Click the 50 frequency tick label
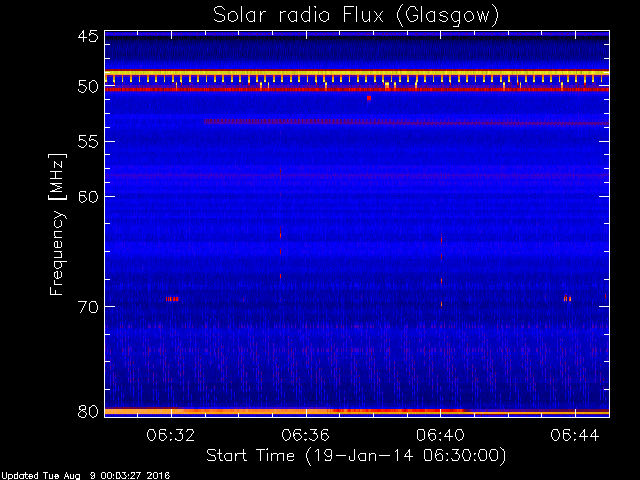Screen dimensions: 640x480 point(88,87)
